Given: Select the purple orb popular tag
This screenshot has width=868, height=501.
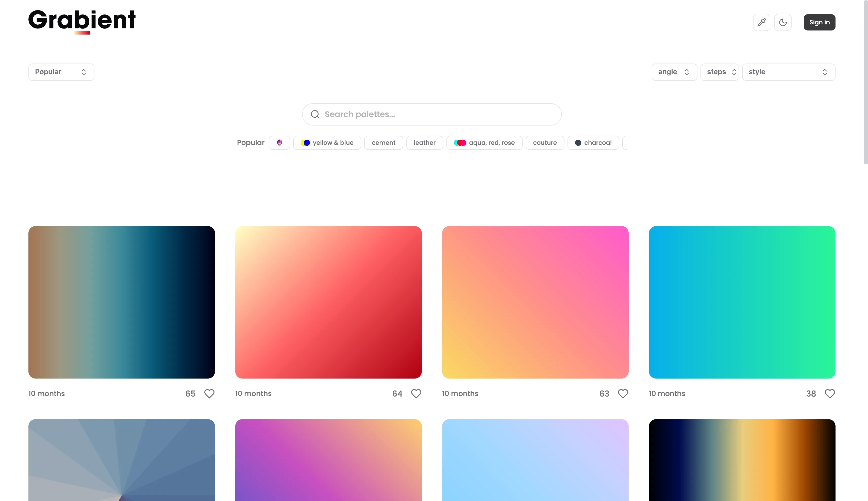Looking at the screenshot, I should coord(279,143).
